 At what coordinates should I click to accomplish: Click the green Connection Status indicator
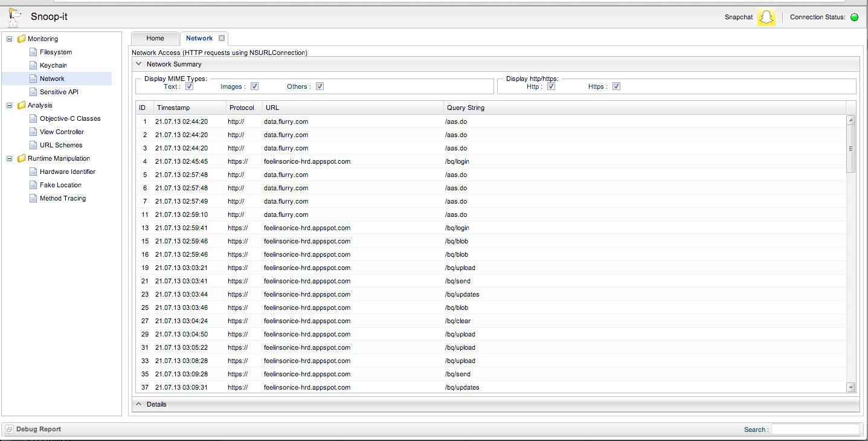[x=854, y=18]
